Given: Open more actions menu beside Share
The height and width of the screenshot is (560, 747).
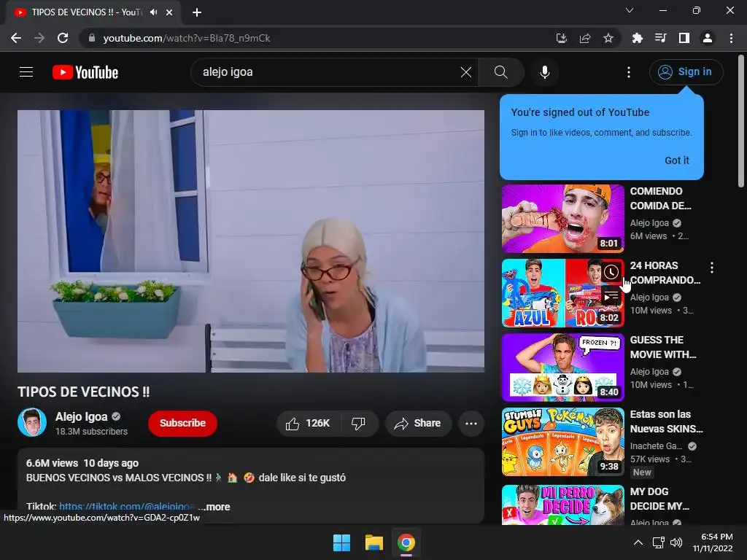Looking at the screenshot, I should [x=471, y=424].
